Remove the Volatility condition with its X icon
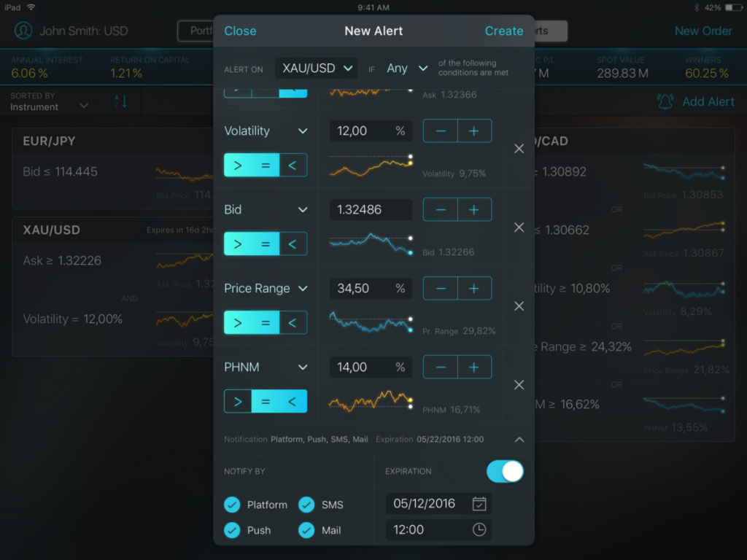Screen dimensions: 747x560 [x=519, y=148]
